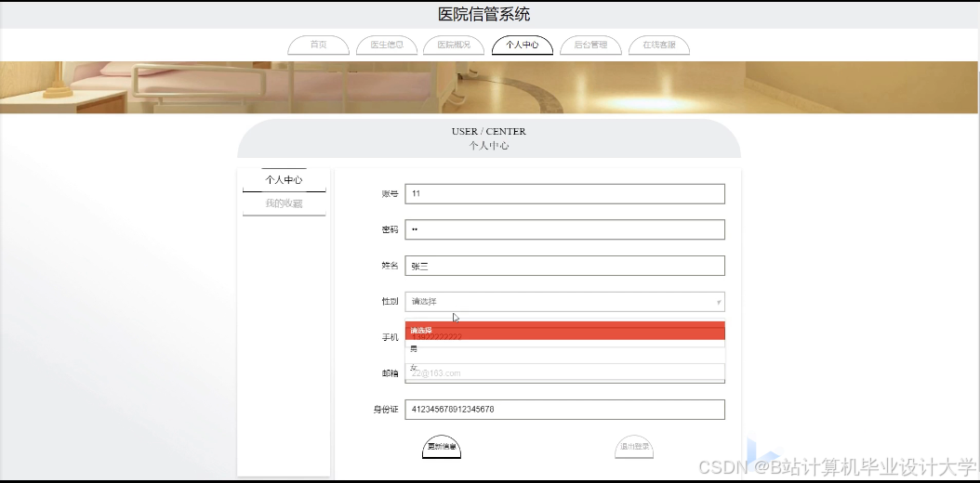Open the 在线客服 navigation tab
Screen dimensions: 980x483
click(658, 45)
